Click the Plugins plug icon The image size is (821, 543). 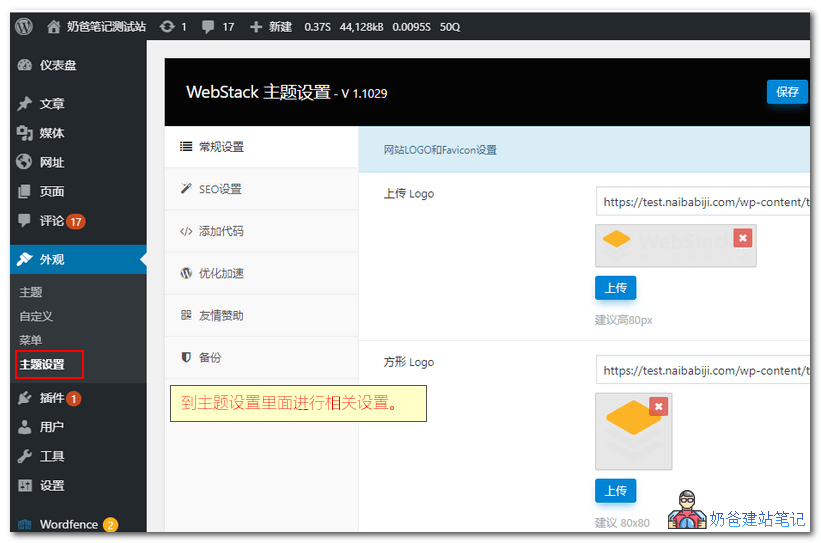(x=25, y=398)
